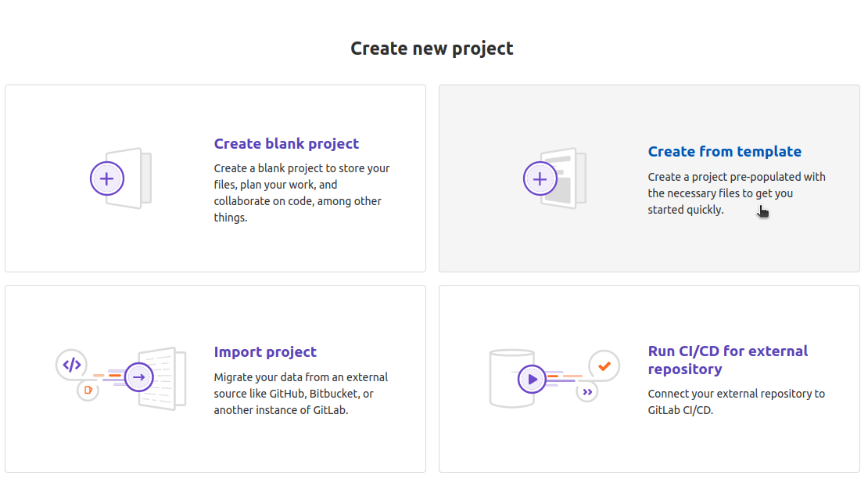Open the Create blank project link
Image resolution: width=868 pixels, height=479 pixels.
pyautogui.click(x=286, y=143)
